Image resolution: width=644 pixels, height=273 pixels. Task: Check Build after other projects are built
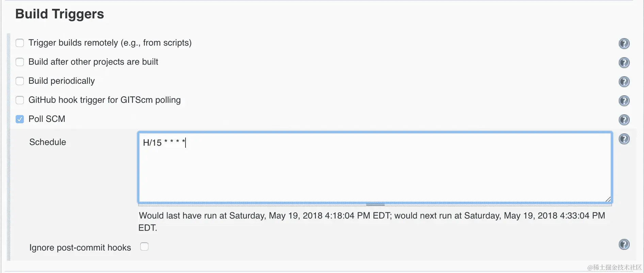click(x=20, y=62)
